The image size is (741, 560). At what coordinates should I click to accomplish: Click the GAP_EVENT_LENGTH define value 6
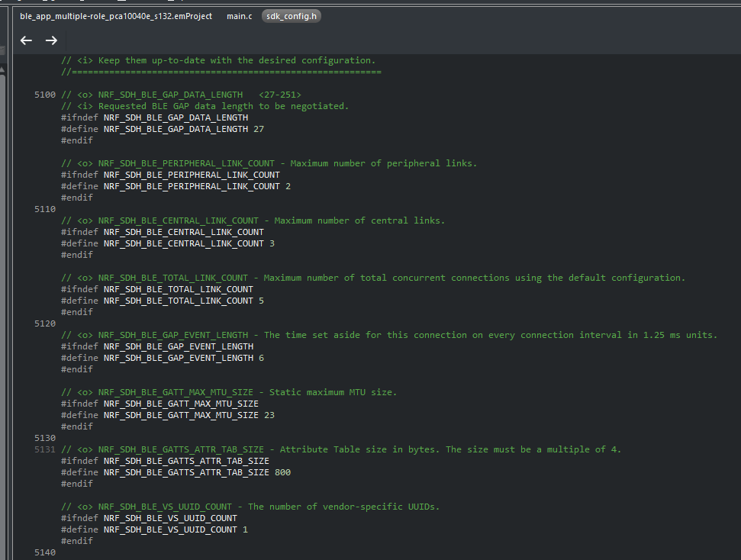(261, 358)
